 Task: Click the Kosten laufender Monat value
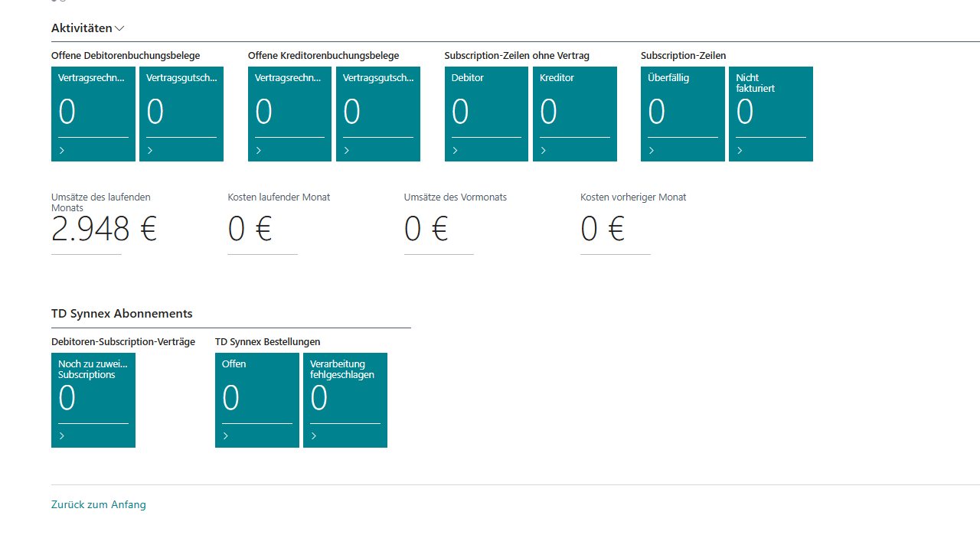[x=250, y=229]
